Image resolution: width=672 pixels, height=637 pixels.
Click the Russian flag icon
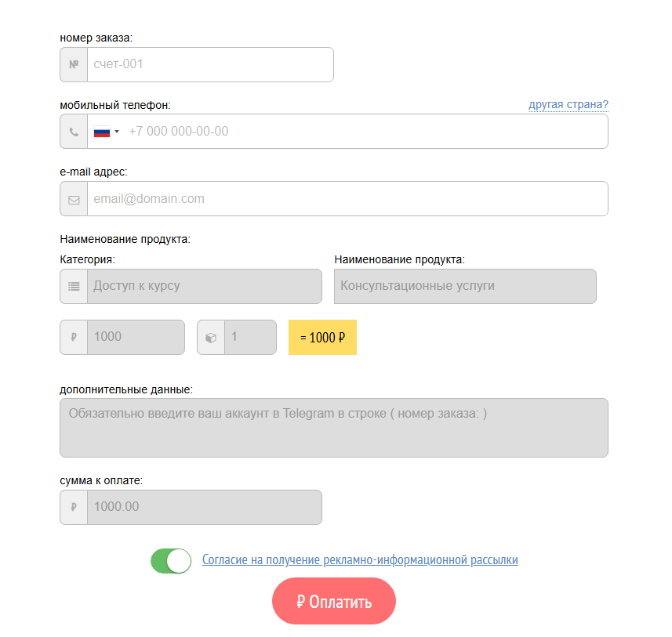pos(102,132)
